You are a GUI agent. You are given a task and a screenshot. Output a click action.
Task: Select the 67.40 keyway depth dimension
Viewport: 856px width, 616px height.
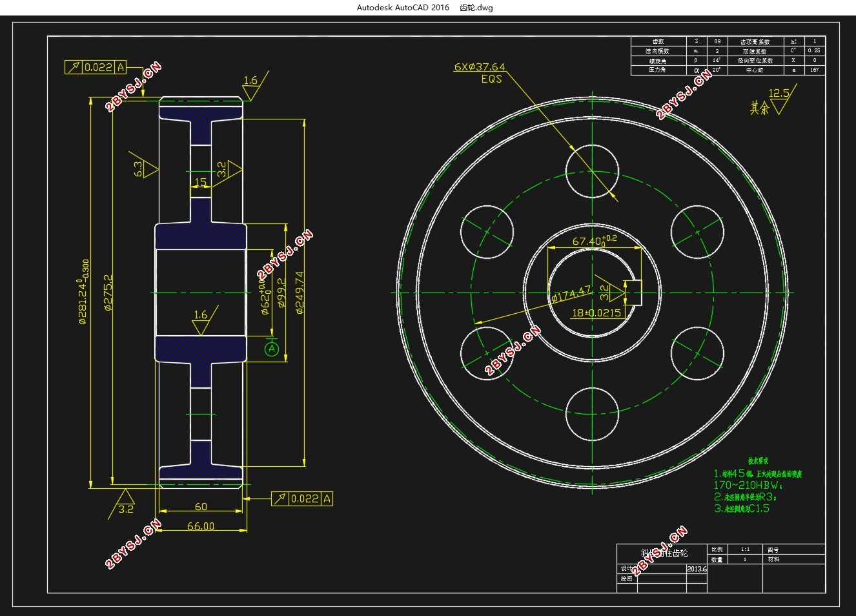click(x=595, y=241)
